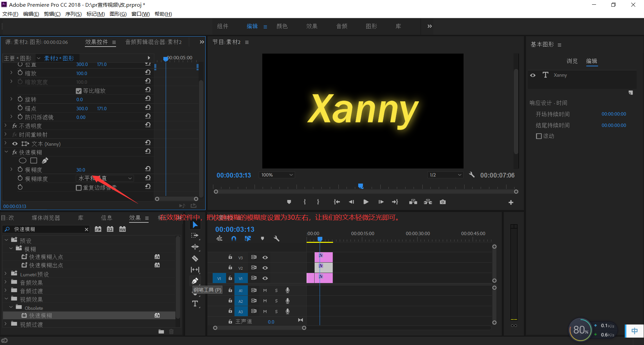Select the Selection tool arrow
The width and height of the screenshot is (644, 345).
coord(195,225)
